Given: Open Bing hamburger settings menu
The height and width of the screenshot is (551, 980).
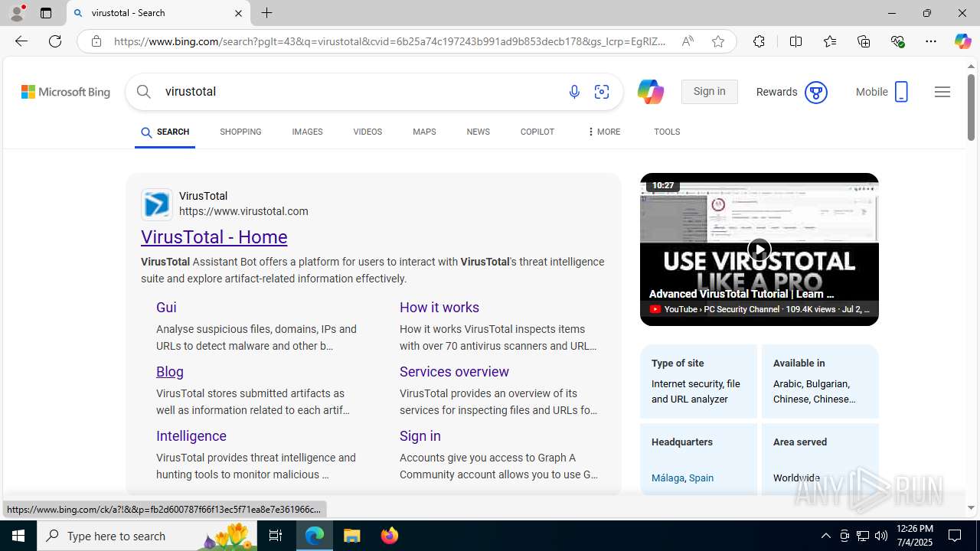Looking at the screenshot, I should [x=942, y=92].
